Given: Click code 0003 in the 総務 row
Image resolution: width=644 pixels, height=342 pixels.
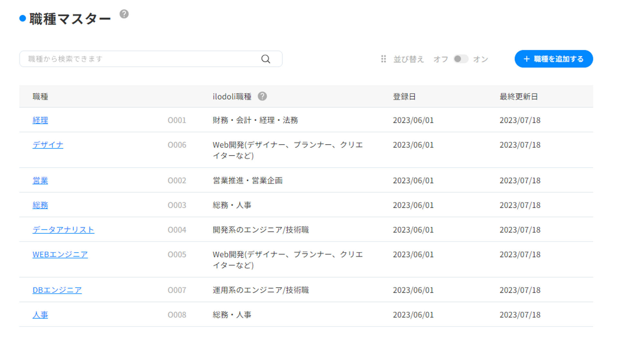Looking at the screenshot, I should pos(177,205).
